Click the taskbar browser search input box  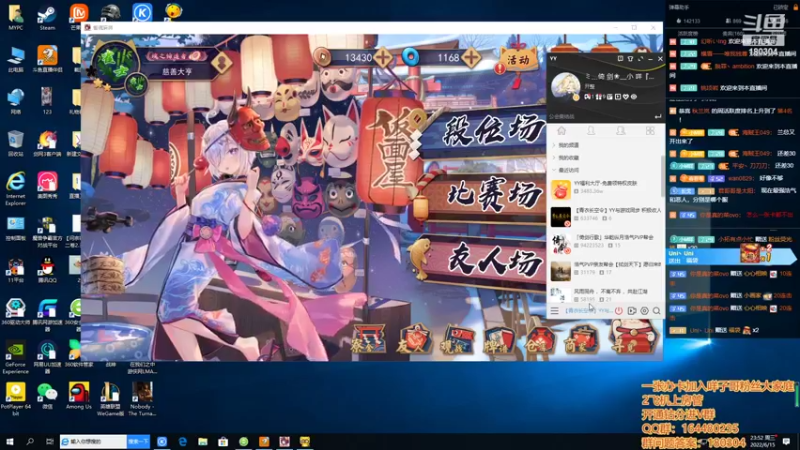coord(93,441)
